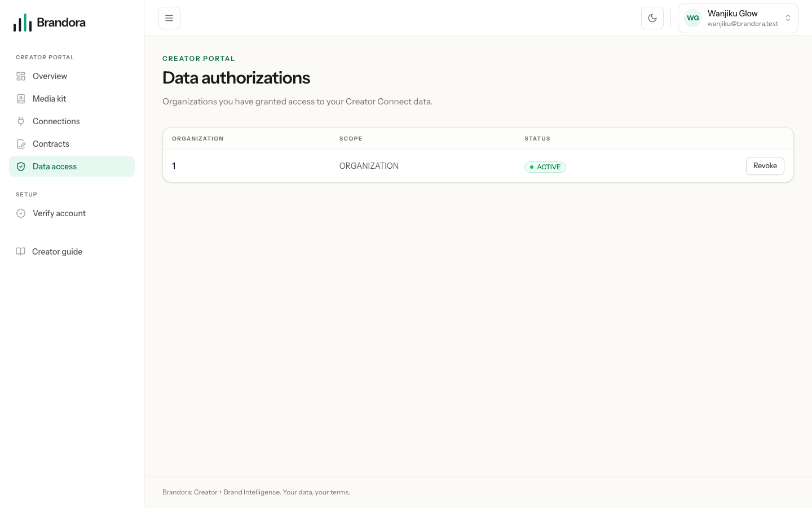Click the Media kit icon

pyautogui.click(x=21, y=99)
